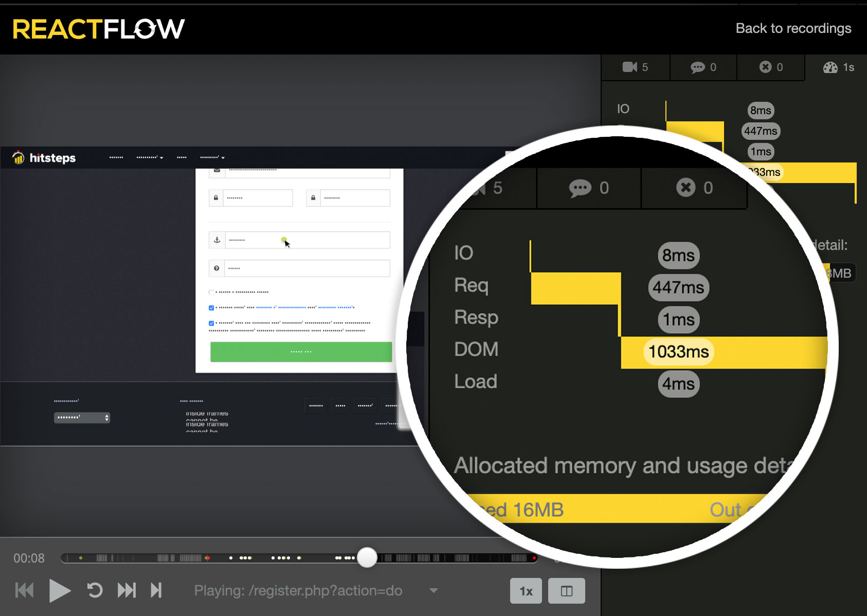867x616 pixels.
Task: Click the red marker on timeline end
Action: [534, 557]
